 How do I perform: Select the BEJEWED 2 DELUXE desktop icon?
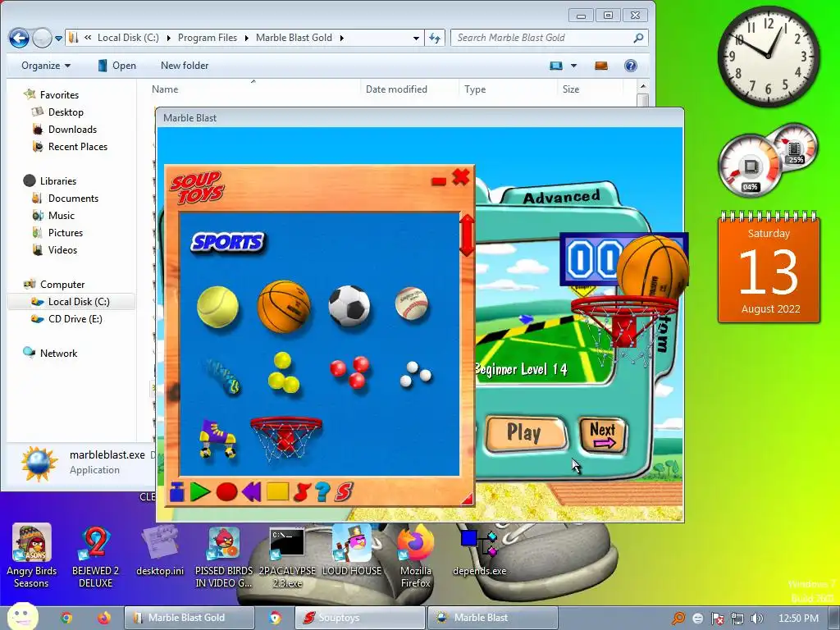pos(95,555)
